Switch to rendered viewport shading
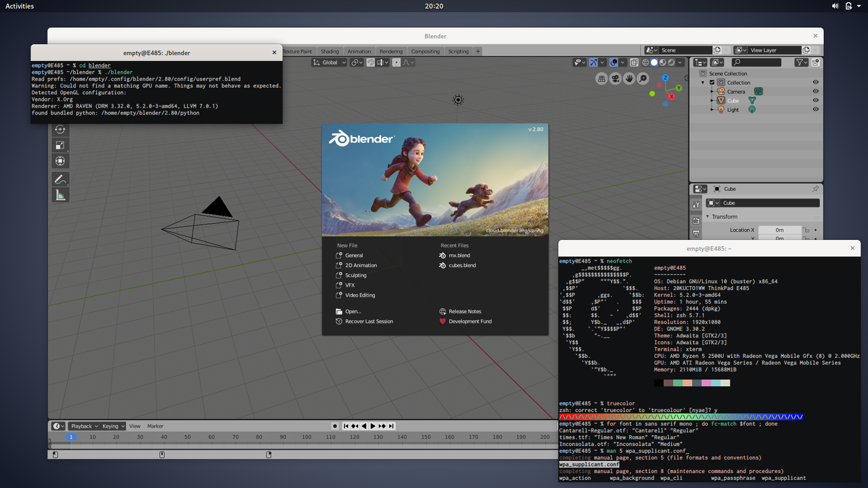Image resolution: width=868 pixels, height=488 pixels. coord(671,62)
